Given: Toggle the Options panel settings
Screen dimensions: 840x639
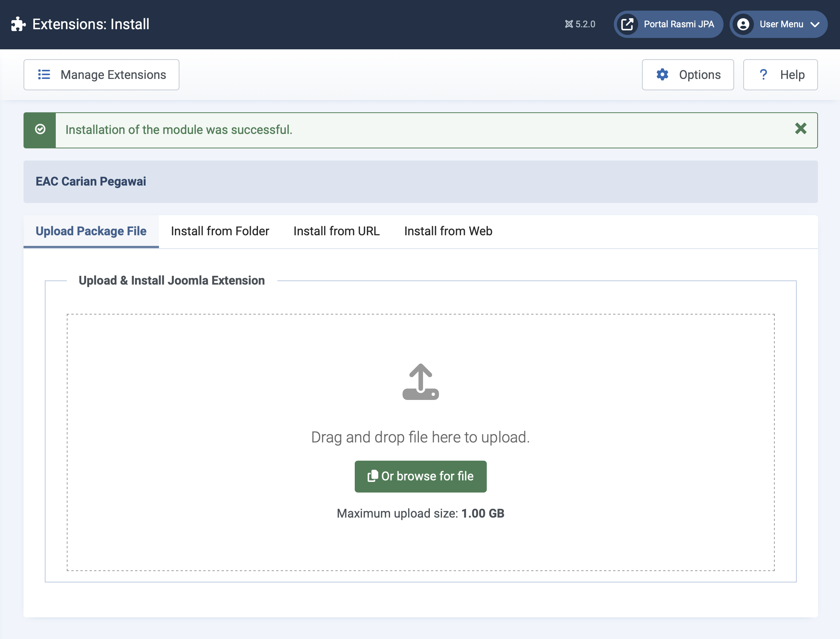Looking at the screenshot, I should (688, 74).
